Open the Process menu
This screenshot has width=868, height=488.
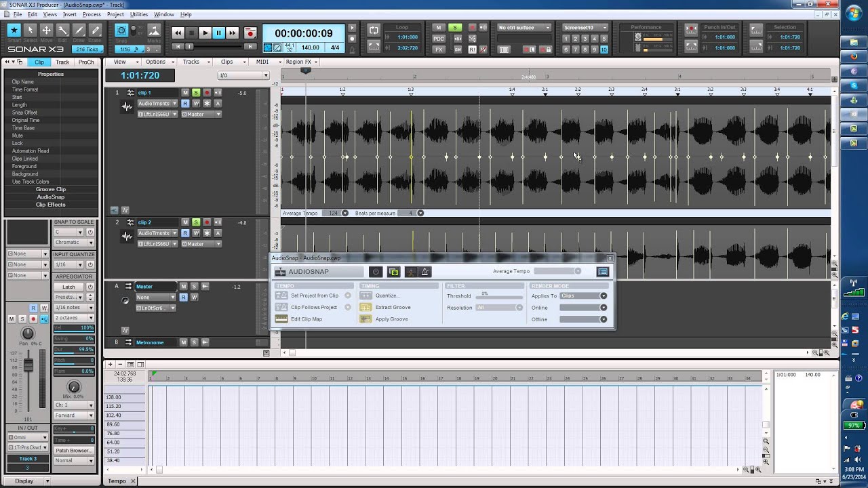92,14
